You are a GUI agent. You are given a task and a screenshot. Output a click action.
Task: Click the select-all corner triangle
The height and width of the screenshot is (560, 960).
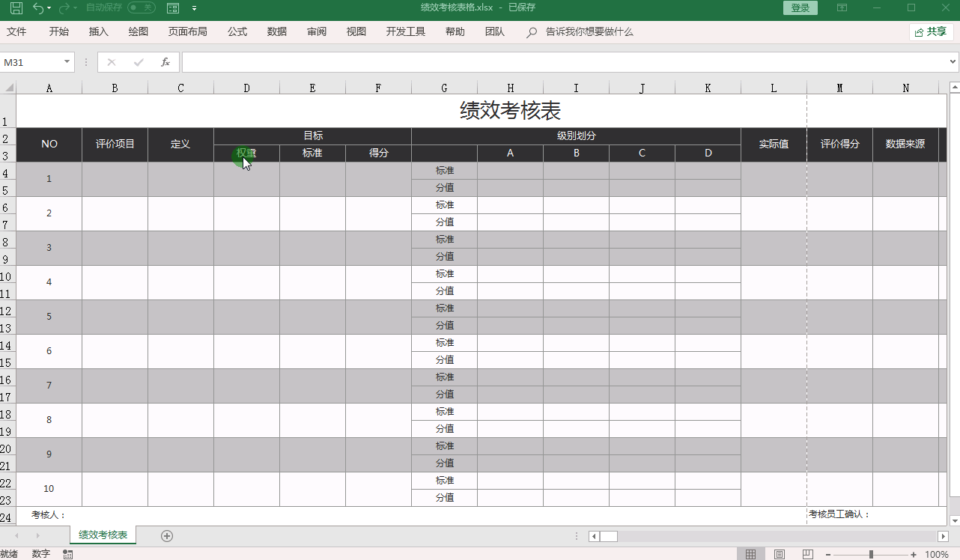(x=9, y=88)
